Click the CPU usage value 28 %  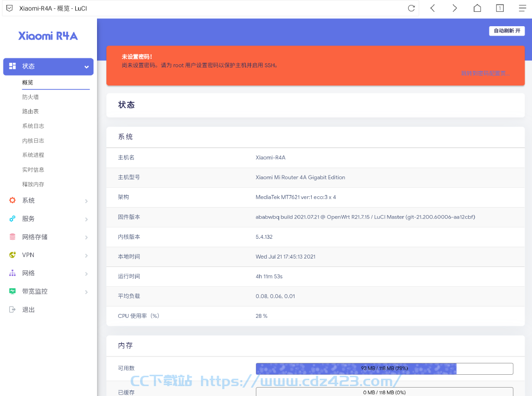[x=262, y=316]
